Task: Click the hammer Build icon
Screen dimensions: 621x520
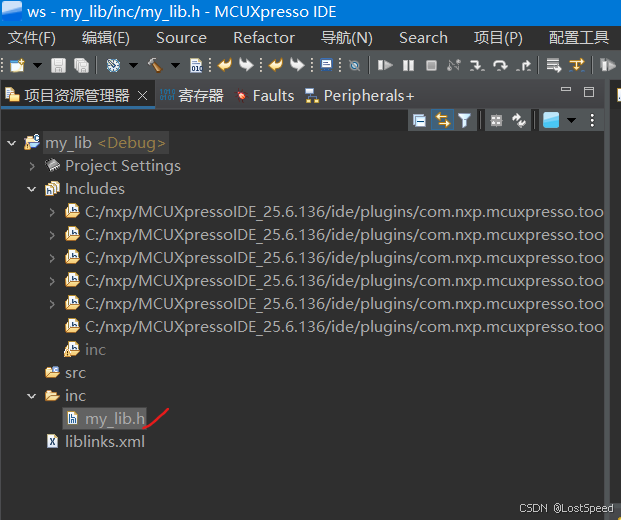Action: (155, 65)
